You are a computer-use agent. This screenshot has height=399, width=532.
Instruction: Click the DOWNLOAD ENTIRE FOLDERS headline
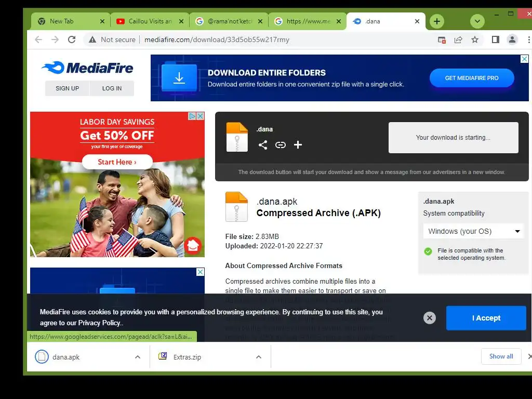[267, 73]
